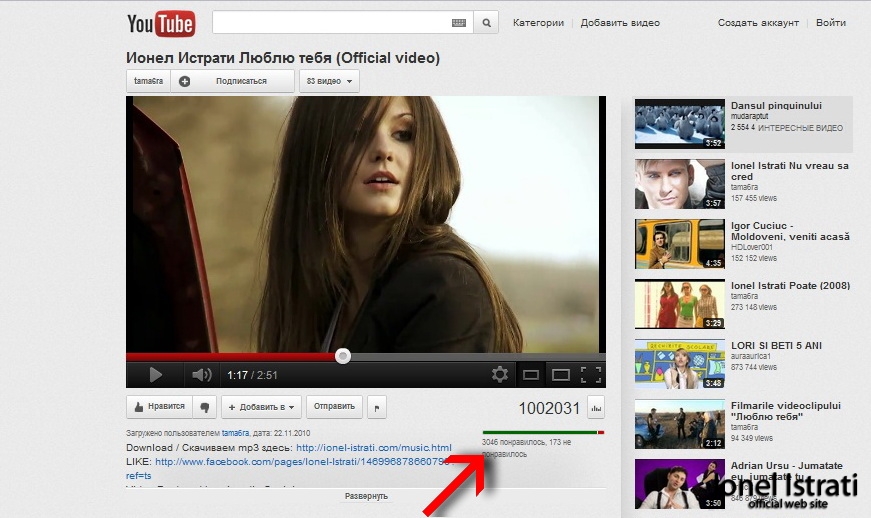This screenshot has width=871, height=518.
Task: Switch to the small player size
Action: pos(531,375)
